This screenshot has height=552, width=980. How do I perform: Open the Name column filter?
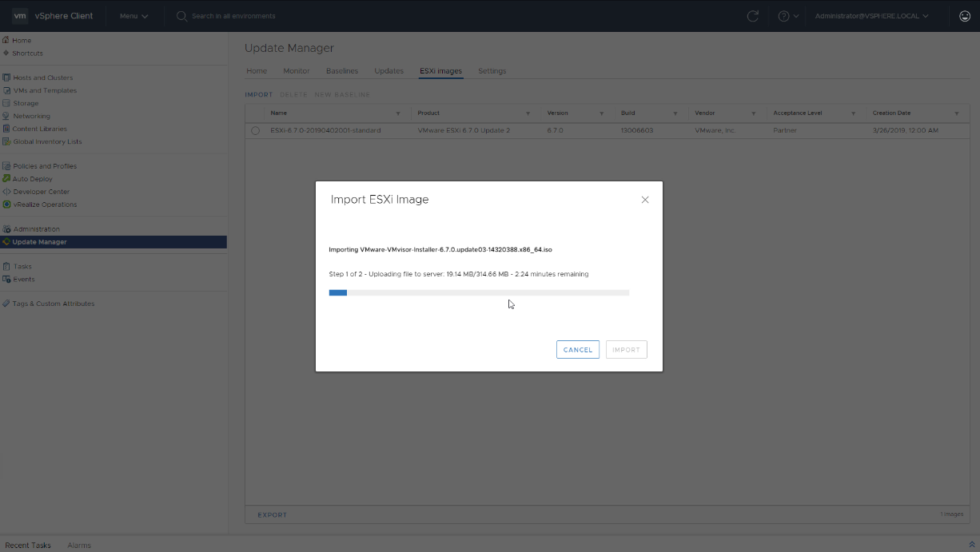pos(398,113)
